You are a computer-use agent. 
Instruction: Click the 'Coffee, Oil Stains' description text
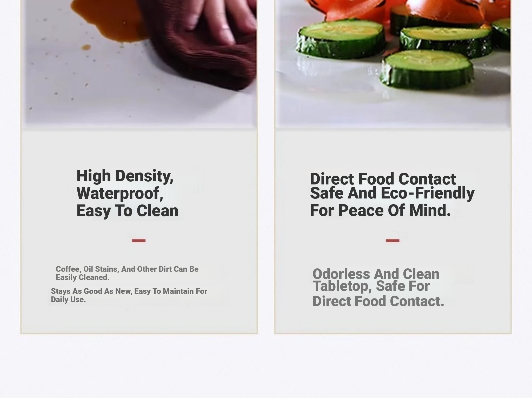[x=127, y=273]
